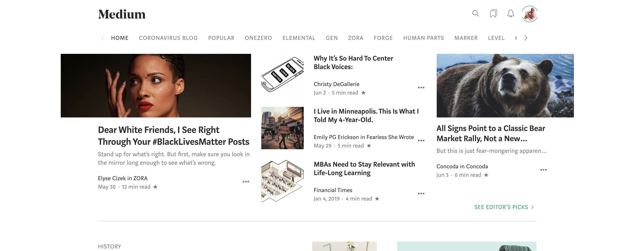Open Financial Times author link
Viewport: 644px width, 251px height.
click(333, 190)
